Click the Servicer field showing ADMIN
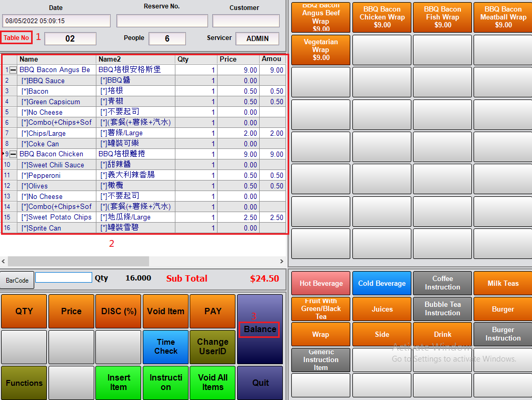The width and height of the screenshot is (532, 400). pos(258,38)
